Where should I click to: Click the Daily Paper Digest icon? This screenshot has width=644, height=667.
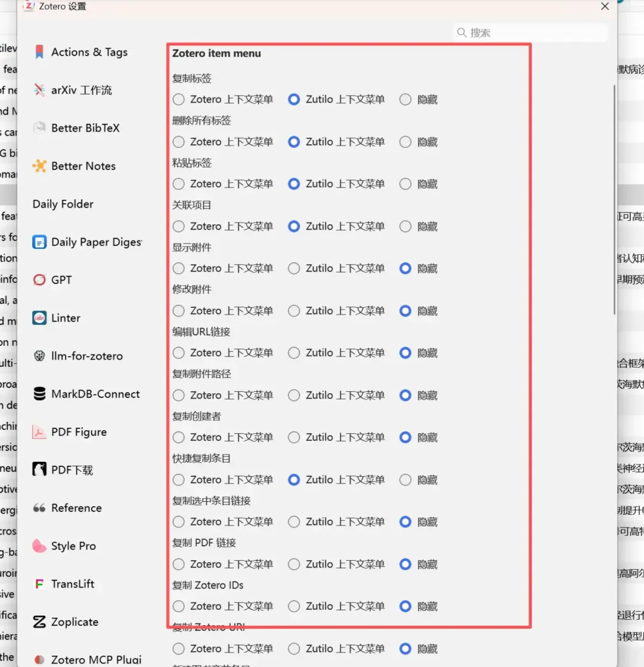pos(39,242)
